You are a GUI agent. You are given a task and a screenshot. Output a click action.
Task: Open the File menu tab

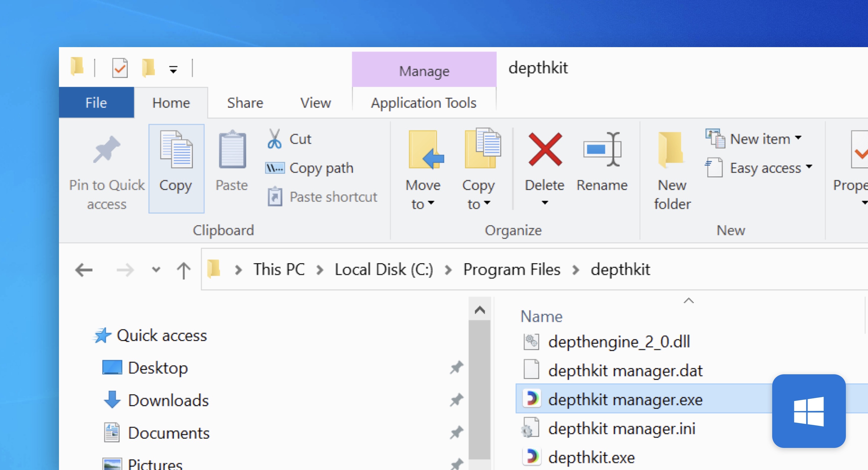coord(96,103)
